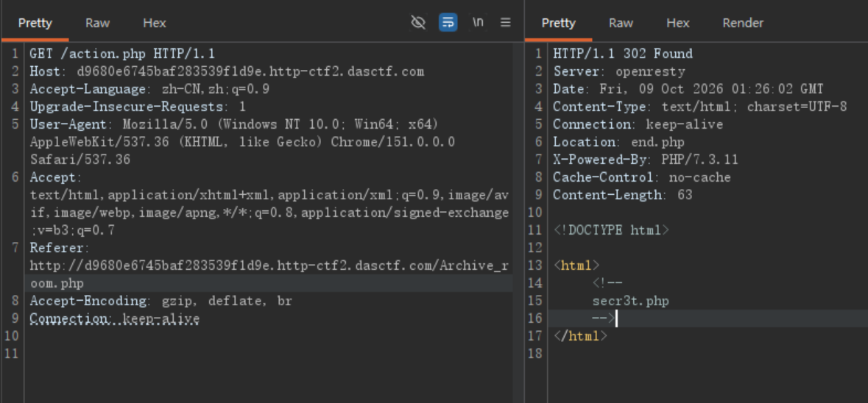The width and height of the screenshot is (868, 403).
Task: Switch to response Hex tab
Action: click(677, 24)
